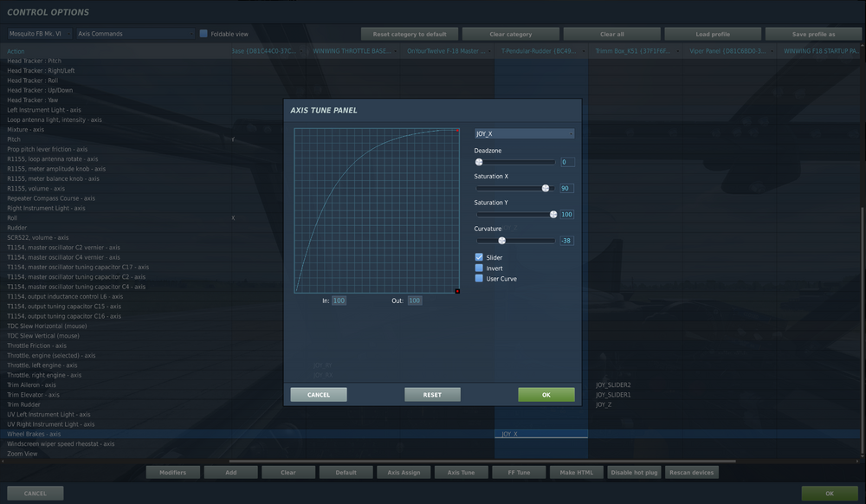The image size is (866, 504).
Task: Click the Clear all button
Action: [x=612, y=35]
